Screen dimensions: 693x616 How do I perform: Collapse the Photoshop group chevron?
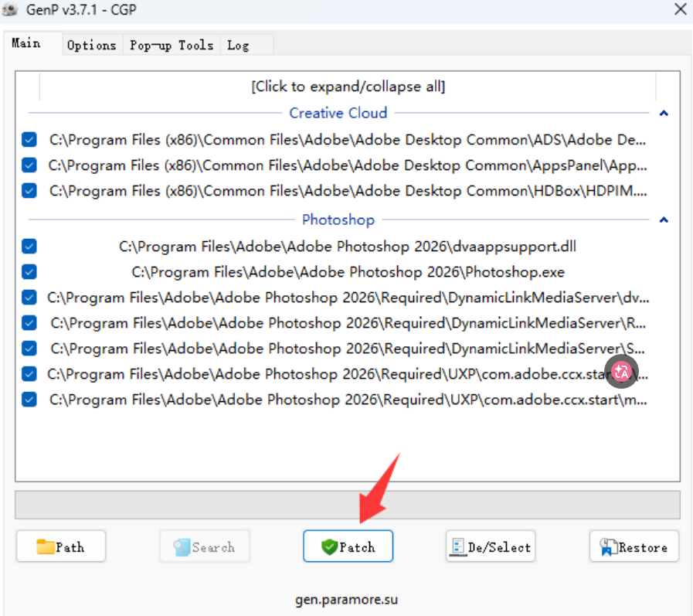click(664, 220)
